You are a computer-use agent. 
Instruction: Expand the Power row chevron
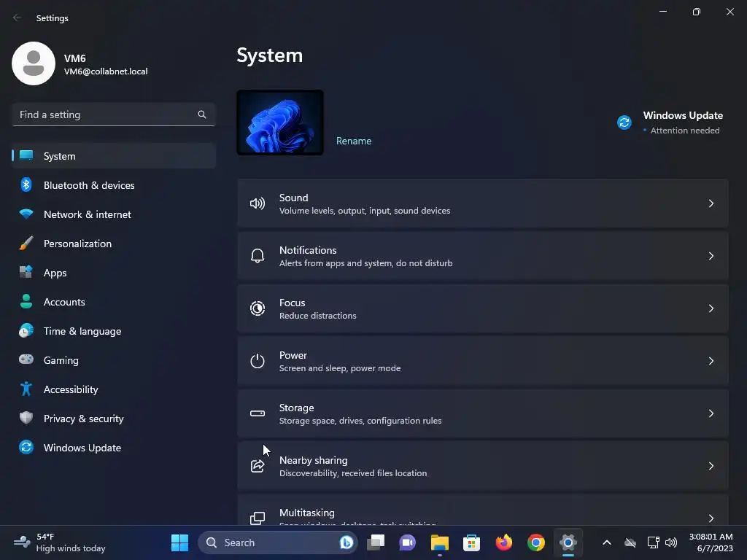[711, 361]
